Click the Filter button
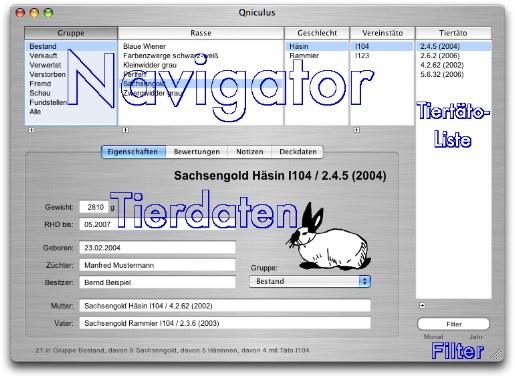Viewport: 515px width, 378px height. tap(454, 324)
